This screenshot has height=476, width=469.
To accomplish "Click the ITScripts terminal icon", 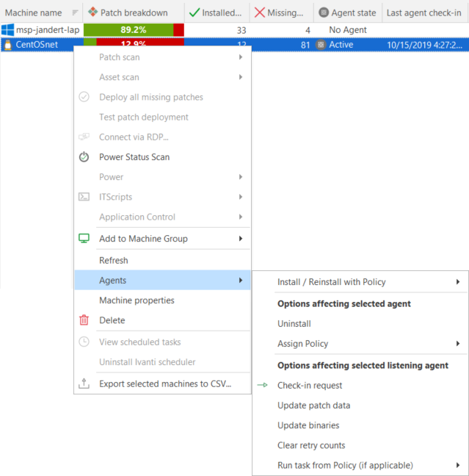I will pos(84,197).
